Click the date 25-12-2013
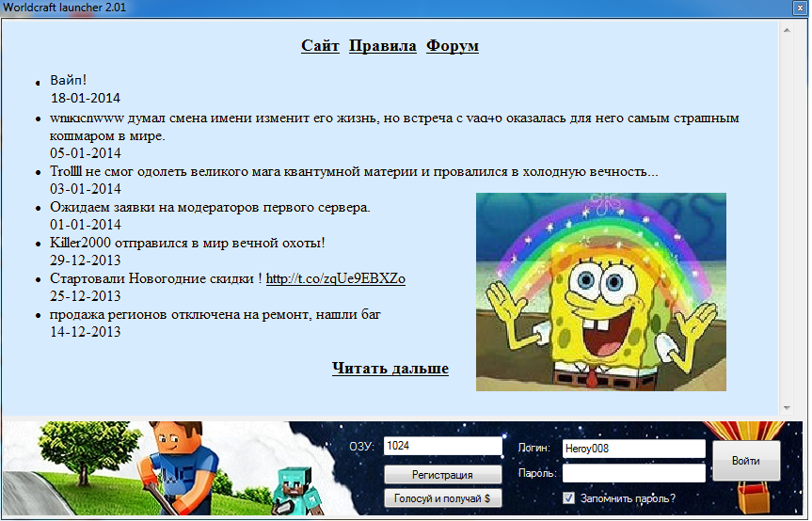The width and height of the screenshot is (812, 521). pyautogui.click(x=86, y=296)
